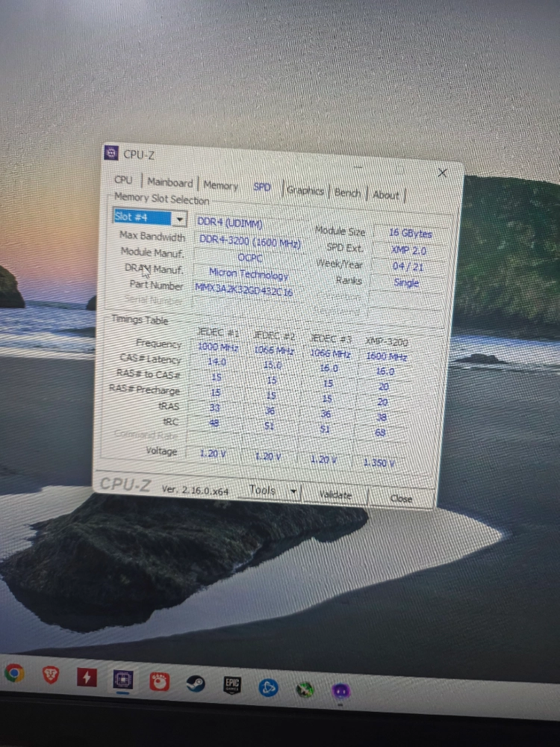
Task: Launch Steam from the taskbar
Action: (195, 684)
